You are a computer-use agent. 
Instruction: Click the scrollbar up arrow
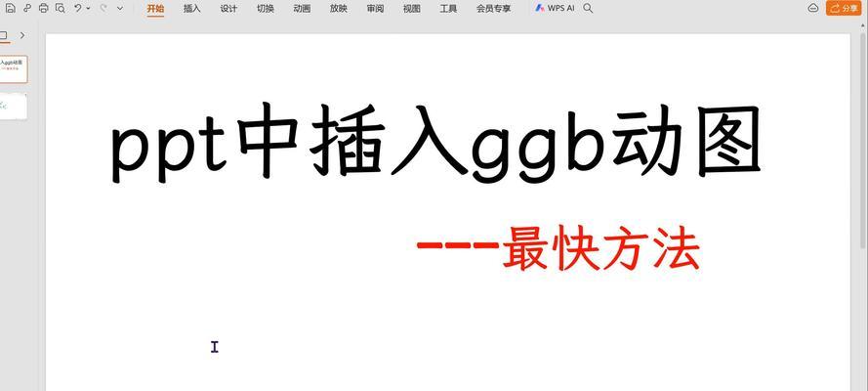pyautogui.click(x=863, y=25)
